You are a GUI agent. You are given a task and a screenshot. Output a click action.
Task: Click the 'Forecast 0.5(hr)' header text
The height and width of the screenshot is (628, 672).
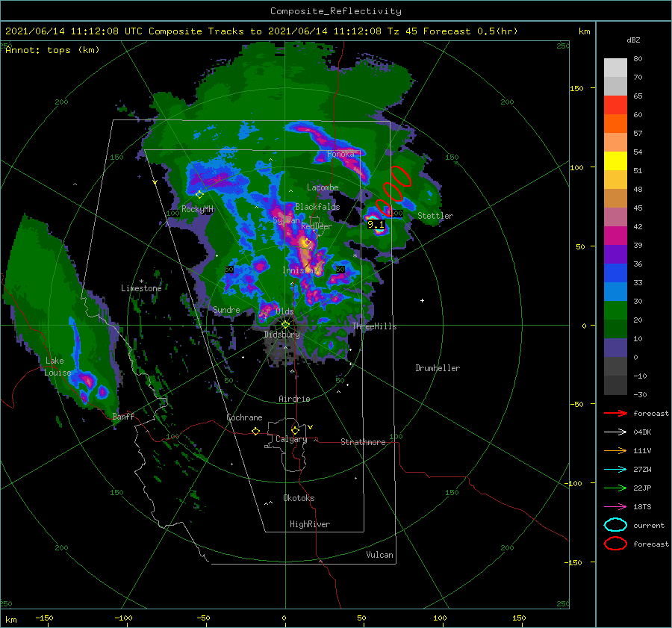[x=470, y=31]
